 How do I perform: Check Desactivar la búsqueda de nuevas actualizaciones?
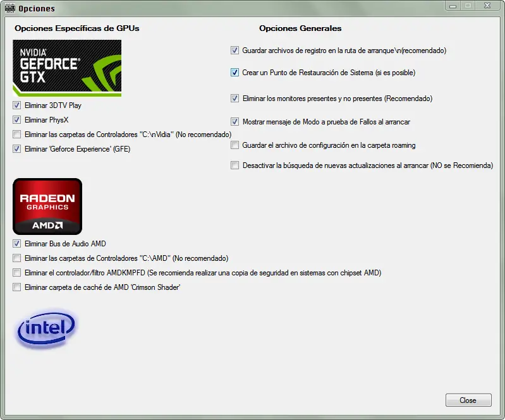[234, 165]
